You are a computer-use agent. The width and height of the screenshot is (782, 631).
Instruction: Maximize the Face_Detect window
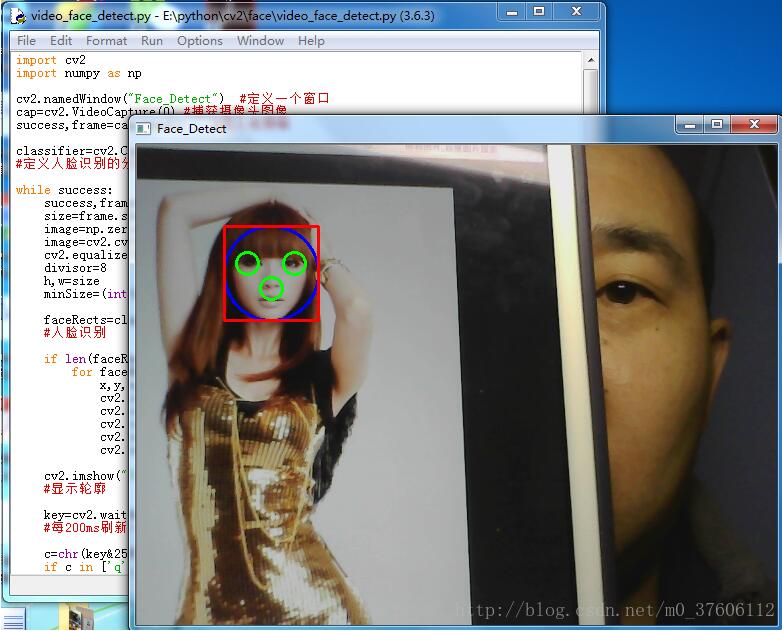point(717,124)
